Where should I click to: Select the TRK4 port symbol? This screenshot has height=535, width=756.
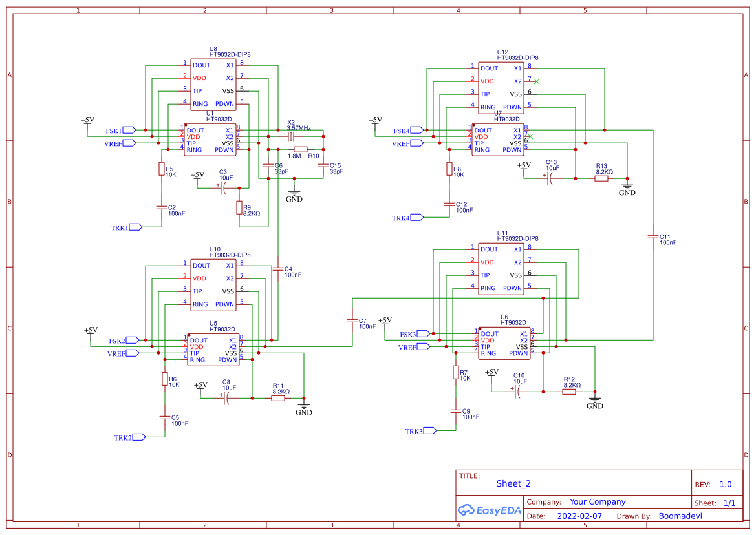point(416,218)
